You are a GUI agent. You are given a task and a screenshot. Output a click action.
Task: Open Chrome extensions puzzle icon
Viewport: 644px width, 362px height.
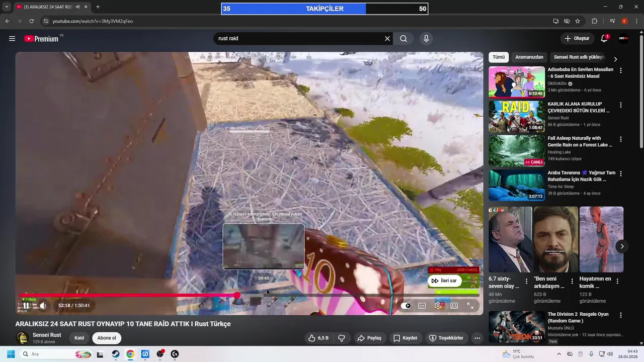point(595,21)
